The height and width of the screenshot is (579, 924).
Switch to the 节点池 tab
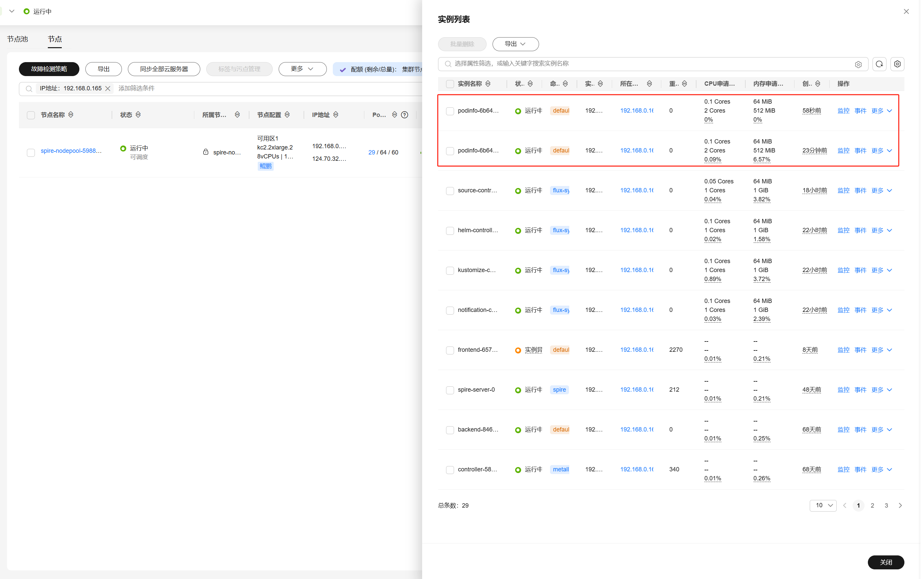(x=18, y=39)
